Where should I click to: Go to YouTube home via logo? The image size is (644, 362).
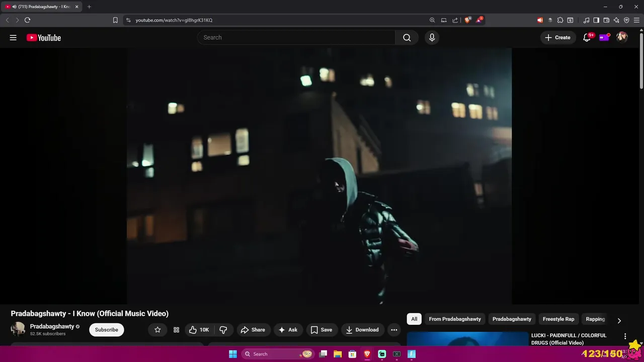(x=44, y=38)
